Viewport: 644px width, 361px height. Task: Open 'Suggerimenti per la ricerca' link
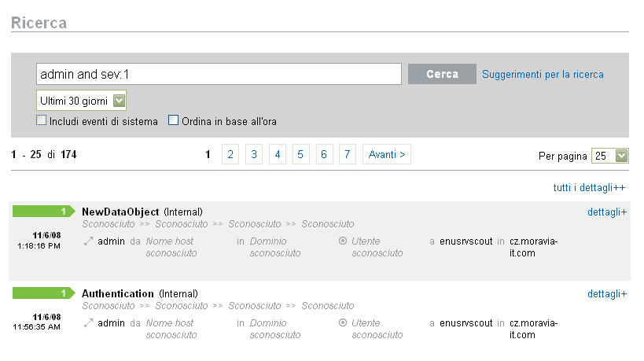pyautogui.click(x=543, y=75)
